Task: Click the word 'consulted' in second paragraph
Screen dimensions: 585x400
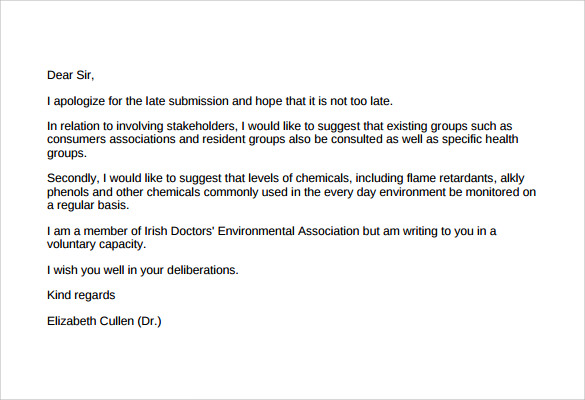Action: 357,139
